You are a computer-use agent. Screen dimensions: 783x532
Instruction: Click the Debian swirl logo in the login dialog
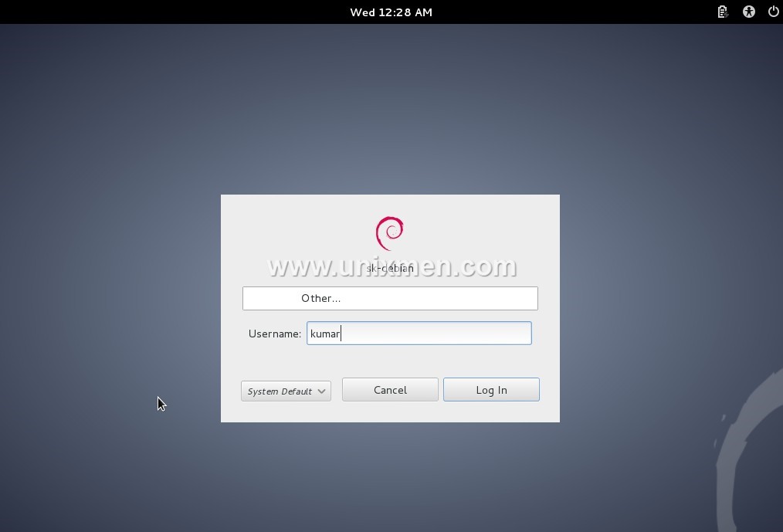coord(389,233)
